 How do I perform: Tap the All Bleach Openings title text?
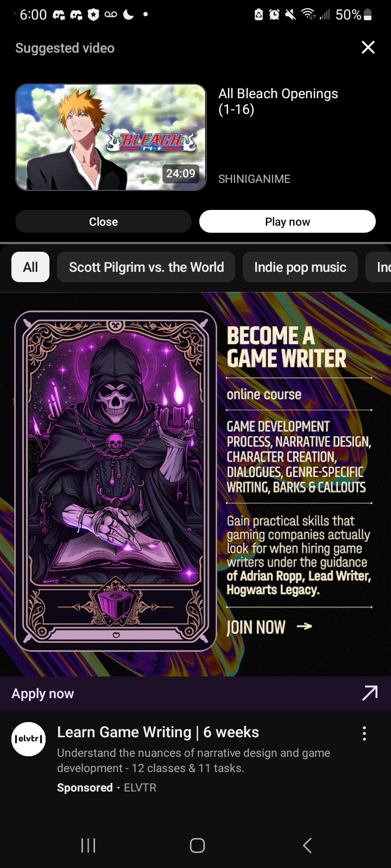click(278, 101)
